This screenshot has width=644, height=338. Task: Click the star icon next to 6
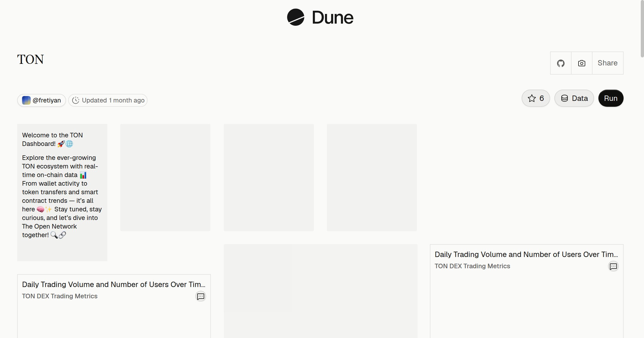click(532, 98)
